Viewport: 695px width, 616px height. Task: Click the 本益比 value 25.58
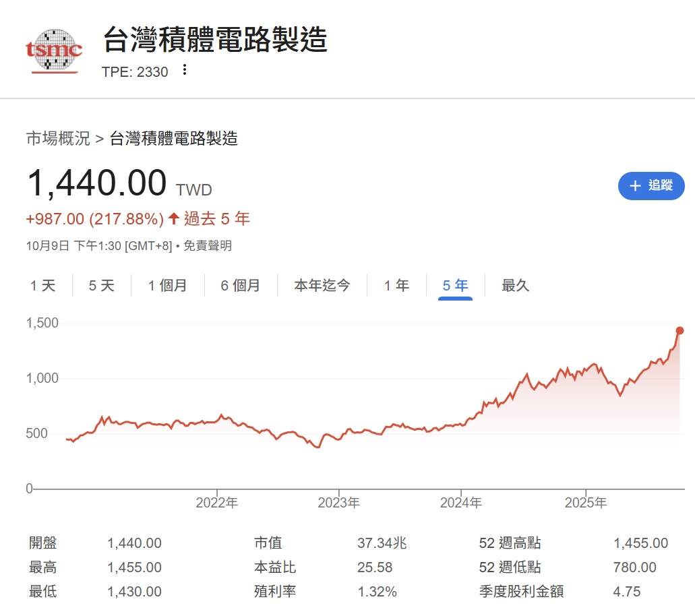coord(375,567)
